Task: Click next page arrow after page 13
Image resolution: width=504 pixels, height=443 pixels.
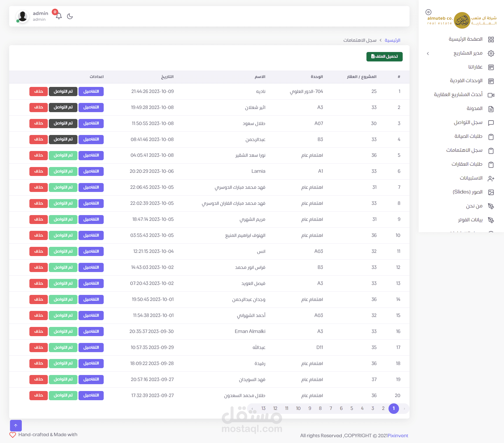Action: click(252, 408)
